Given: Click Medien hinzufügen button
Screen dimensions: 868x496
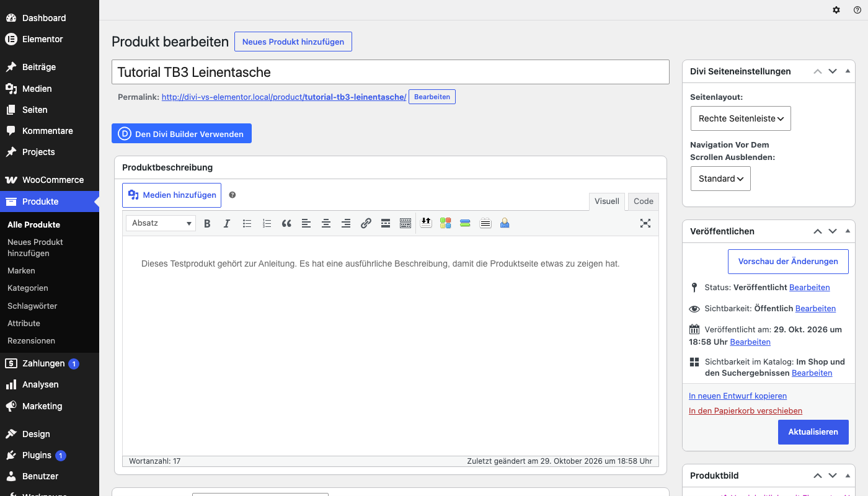Looking at the screenshot, I should pos(172,195).
